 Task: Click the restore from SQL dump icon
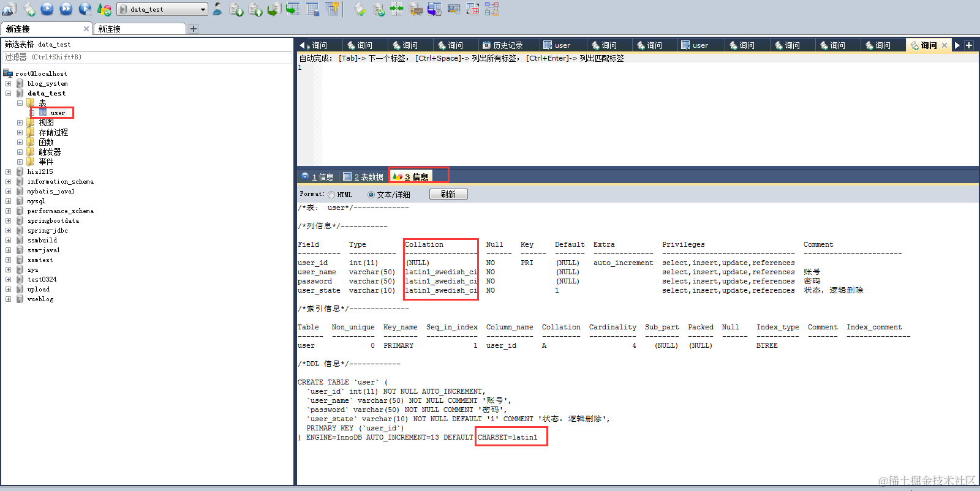click(274, 9)
